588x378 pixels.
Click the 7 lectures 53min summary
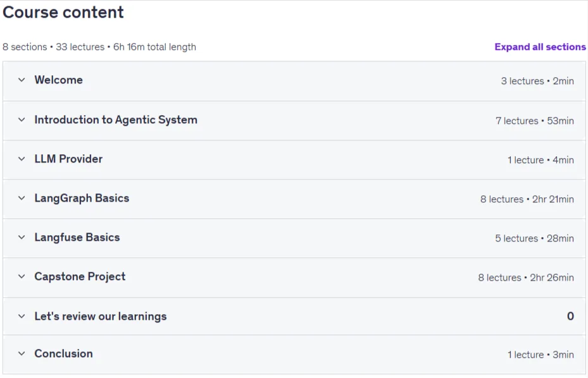click(x=535, y=121)
